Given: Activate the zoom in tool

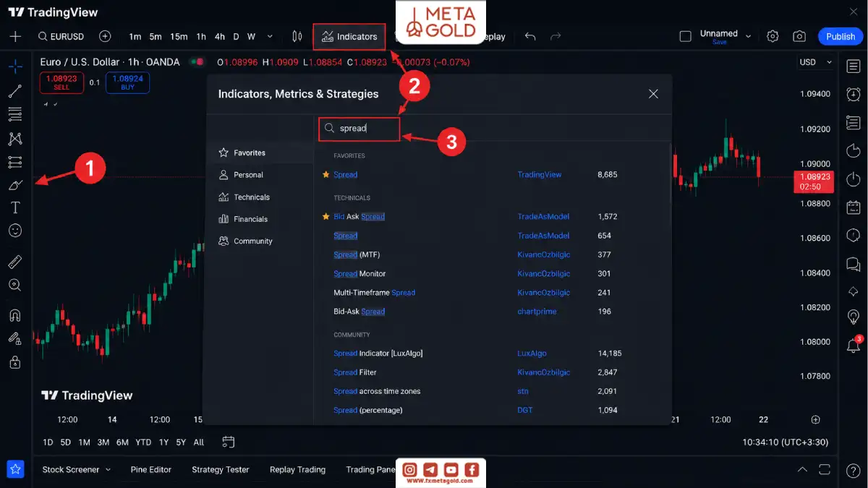Looking at the screenshot, I should point(15,285).
